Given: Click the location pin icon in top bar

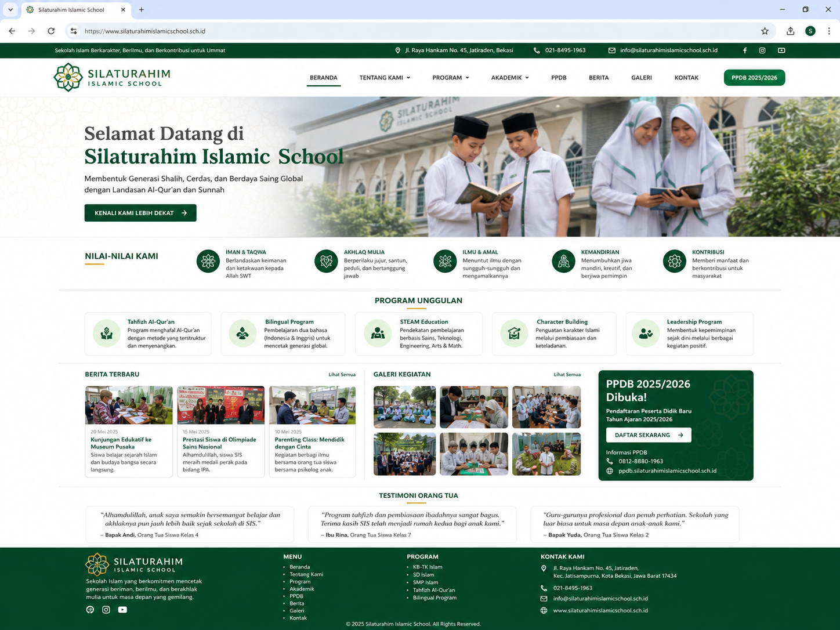Looking at the screenshot, I should (x=397, y=50).
